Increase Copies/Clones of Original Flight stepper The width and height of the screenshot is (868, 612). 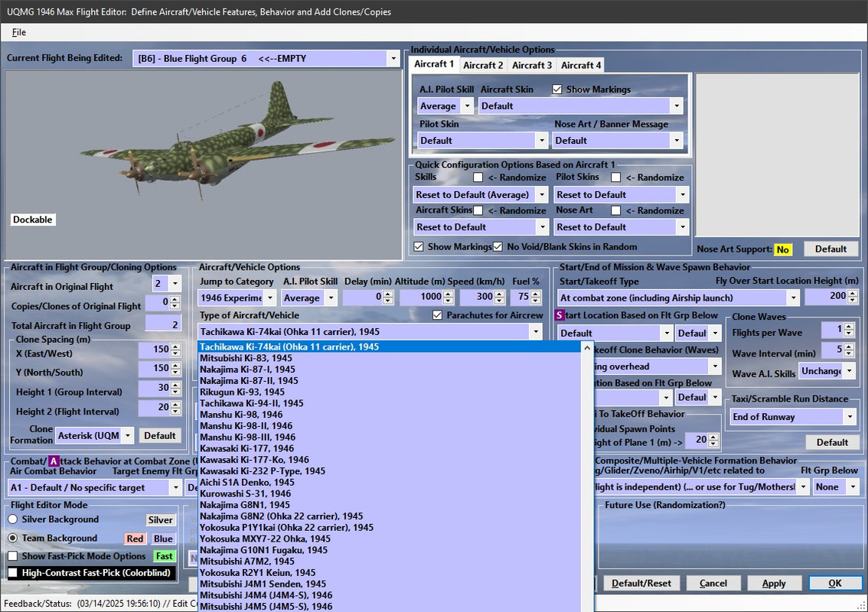tap(175, 299)
